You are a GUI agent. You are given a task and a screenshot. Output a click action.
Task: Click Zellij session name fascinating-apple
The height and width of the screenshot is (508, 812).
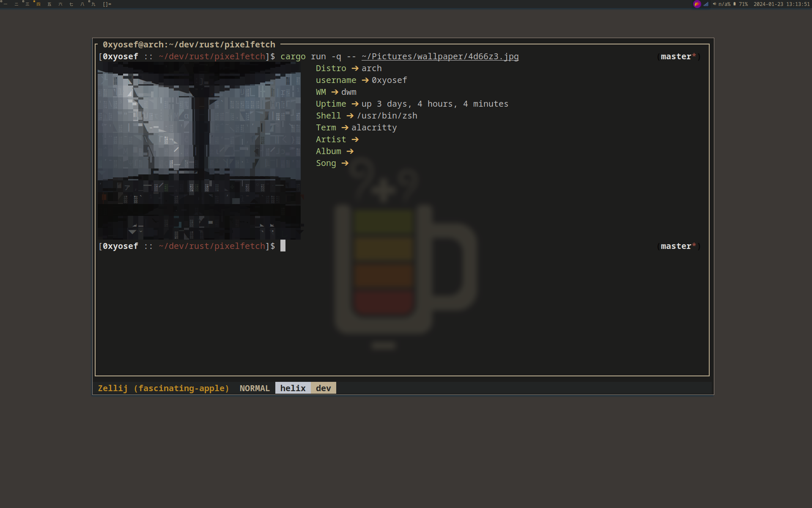pos(182,388)
